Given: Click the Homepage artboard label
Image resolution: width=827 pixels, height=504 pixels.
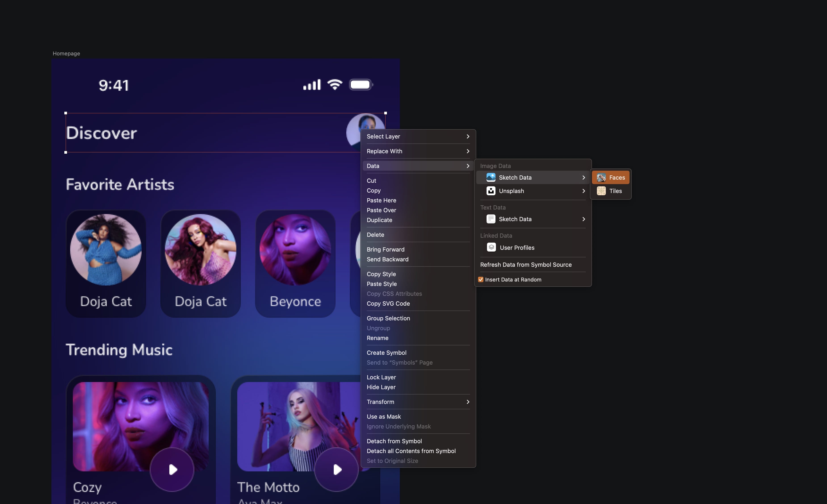Looking at the screenshot, I should (x=66, y=54).
